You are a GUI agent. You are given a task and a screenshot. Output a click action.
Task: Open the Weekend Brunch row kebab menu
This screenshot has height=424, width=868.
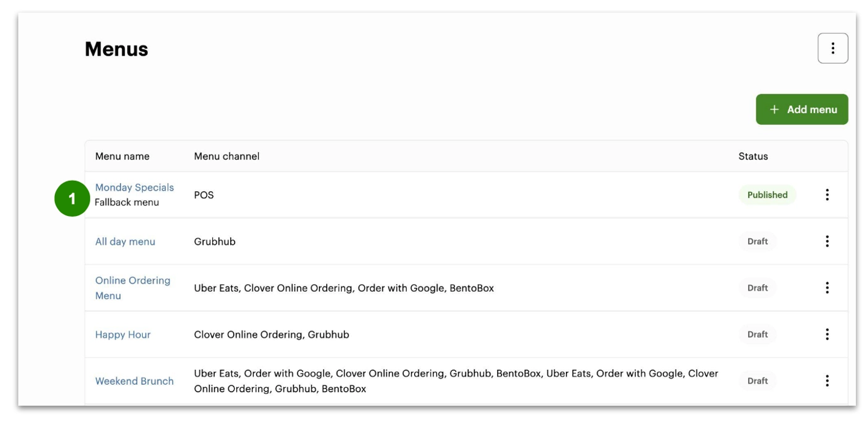(x=827, y=381)
